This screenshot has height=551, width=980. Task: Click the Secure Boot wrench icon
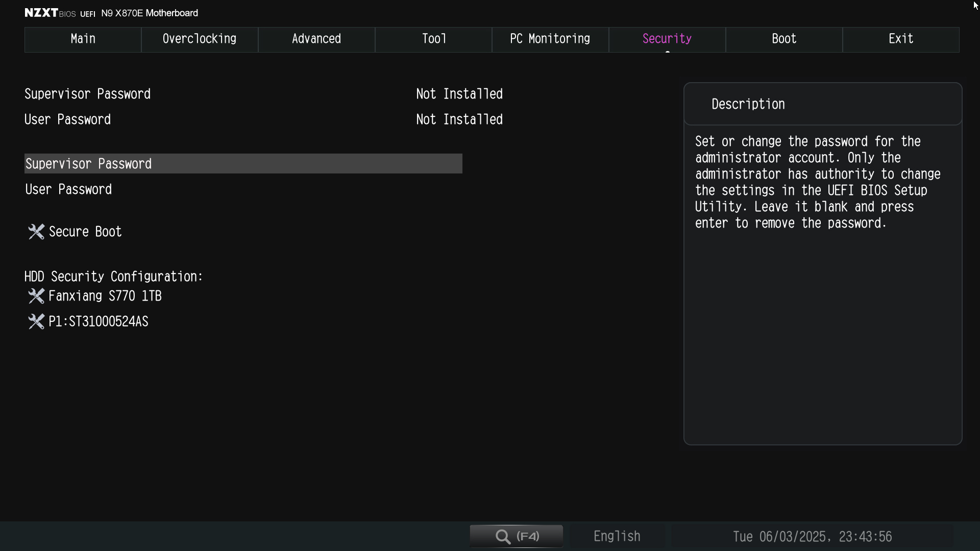pos(36,232)
